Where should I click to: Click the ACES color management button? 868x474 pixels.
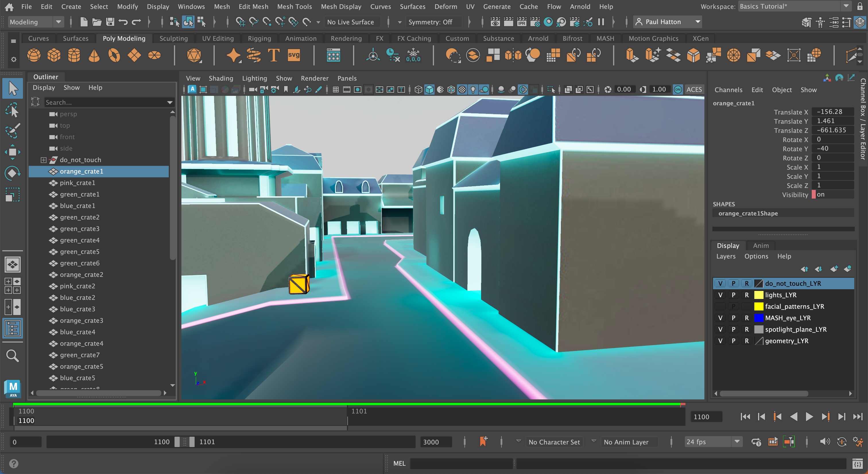click(694, 89)
